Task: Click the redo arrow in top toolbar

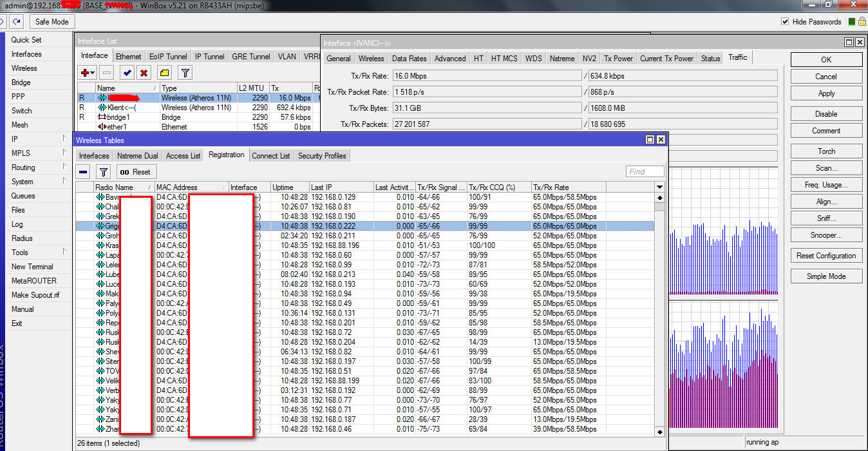Action: (16, 21)
